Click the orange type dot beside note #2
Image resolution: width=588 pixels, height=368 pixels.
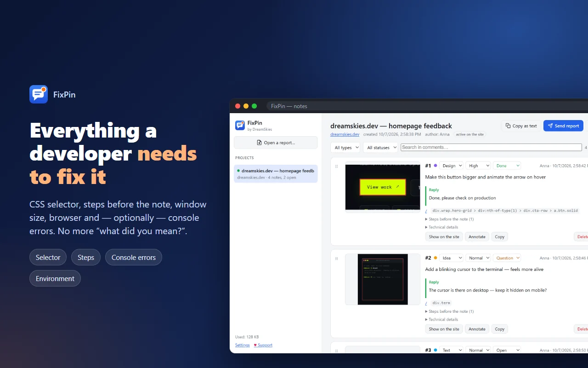point(435,258)
